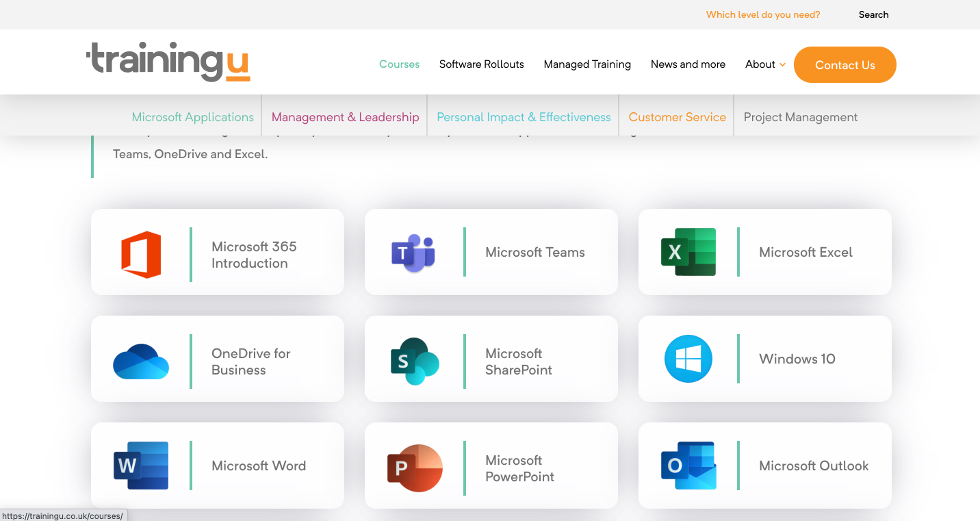Open the Courses menu item
980x521 pixels.
click(x=400, y=64)
